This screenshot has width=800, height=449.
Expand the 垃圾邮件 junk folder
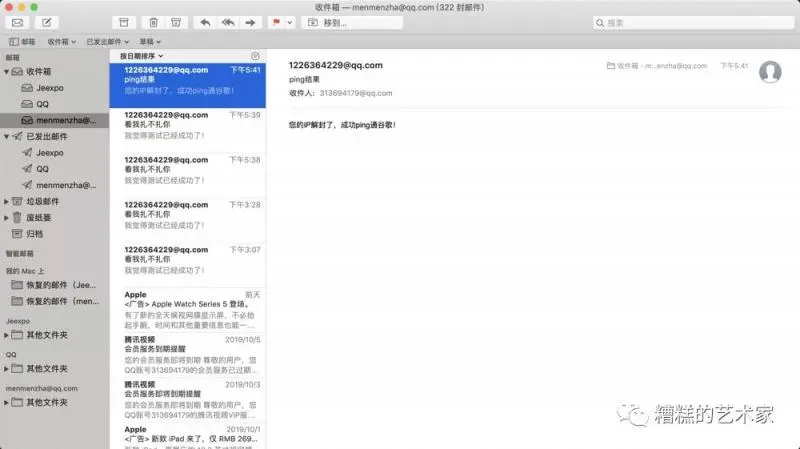(x=6, y=202)
